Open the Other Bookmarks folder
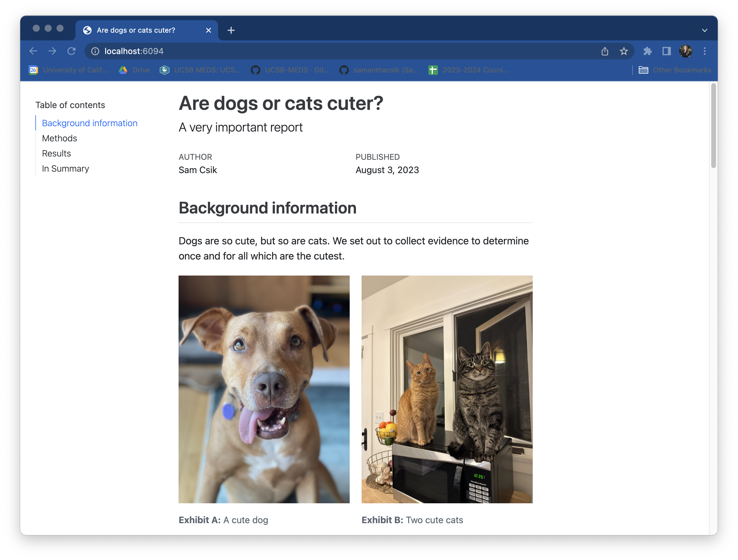The image size is (738, 560). click(675, 70)
